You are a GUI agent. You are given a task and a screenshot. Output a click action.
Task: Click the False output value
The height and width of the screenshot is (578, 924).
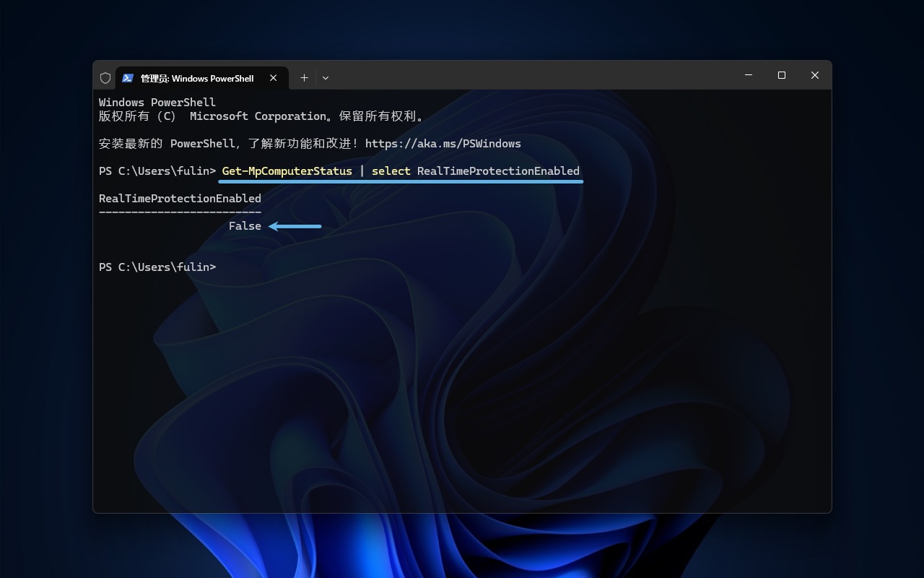click(x=245, y=226)
